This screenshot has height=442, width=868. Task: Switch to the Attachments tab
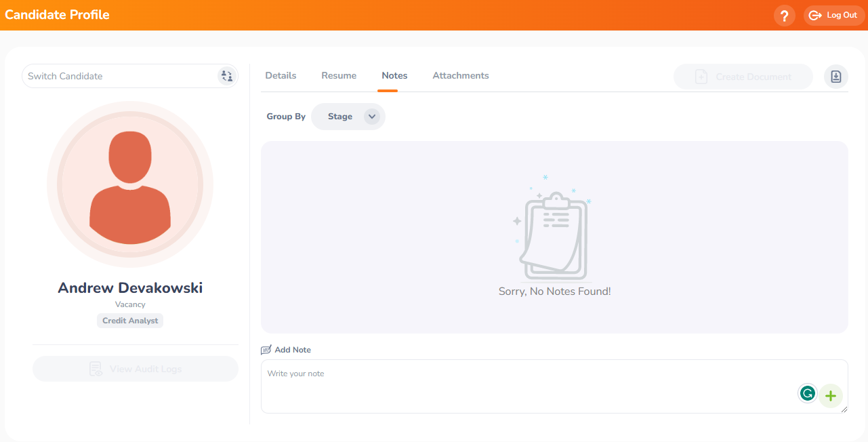point(460,75)
